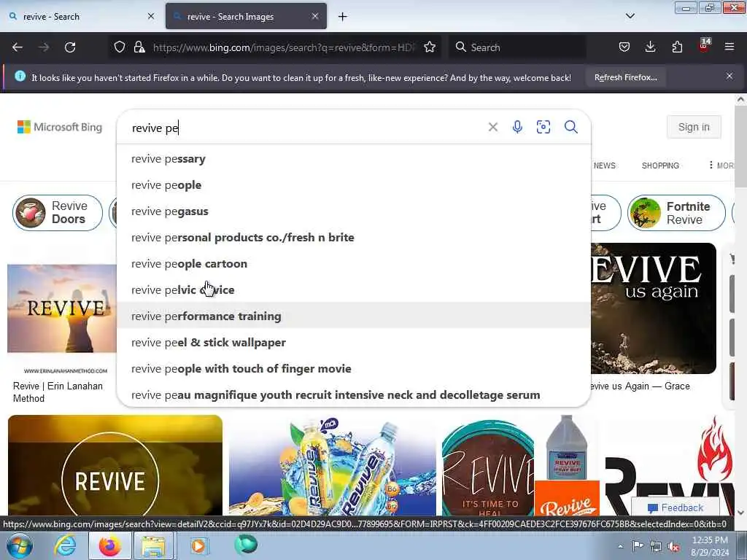Dismiss the Firefox refresh notification bar
Image resolution: width=747 pixels, height=560 pixels.
[729, 76]
